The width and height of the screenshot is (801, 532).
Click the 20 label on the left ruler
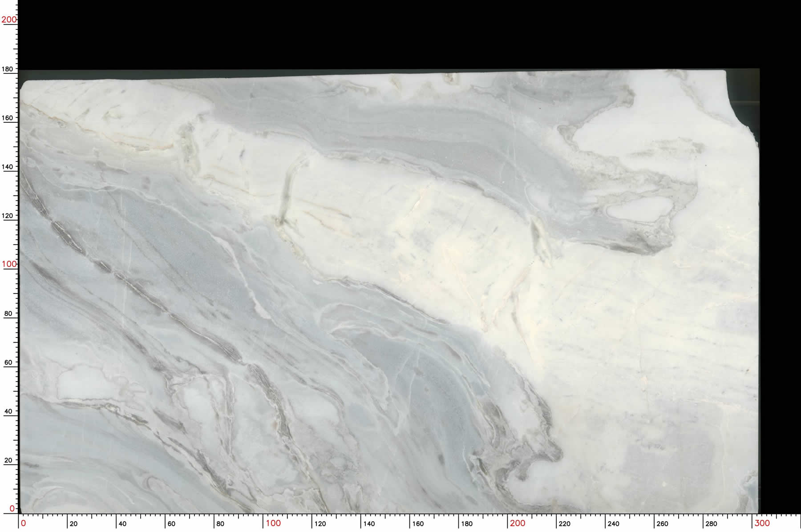tap(8, 460)
